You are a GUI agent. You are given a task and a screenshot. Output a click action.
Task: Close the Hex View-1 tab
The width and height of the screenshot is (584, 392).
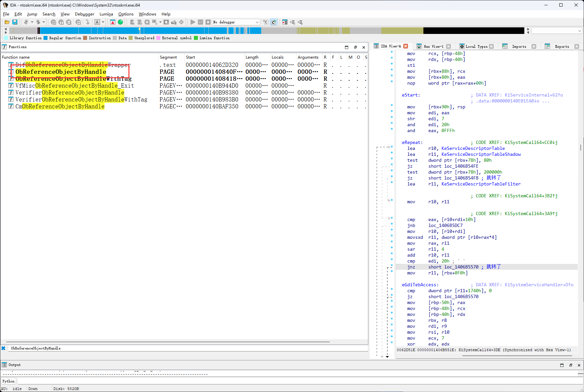tap(448, 46)
